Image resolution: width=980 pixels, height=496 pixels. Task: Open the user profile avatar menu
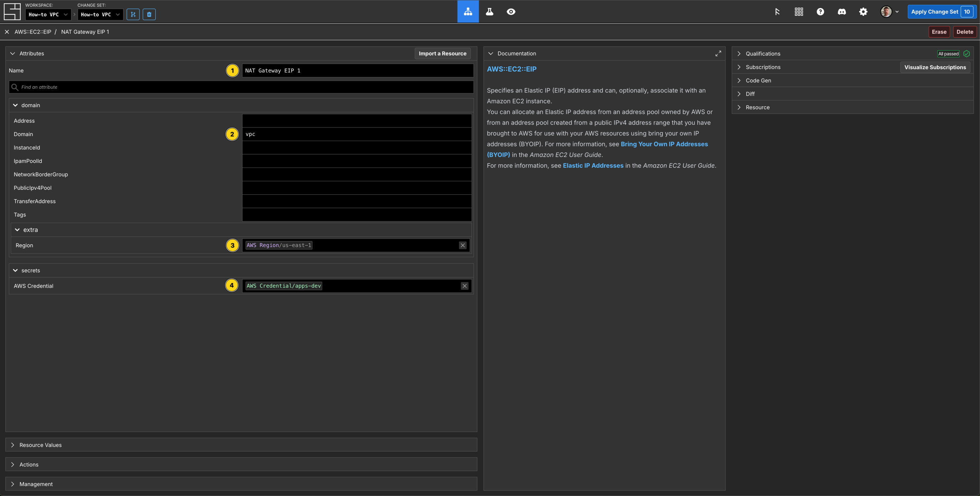click(890, 12)
